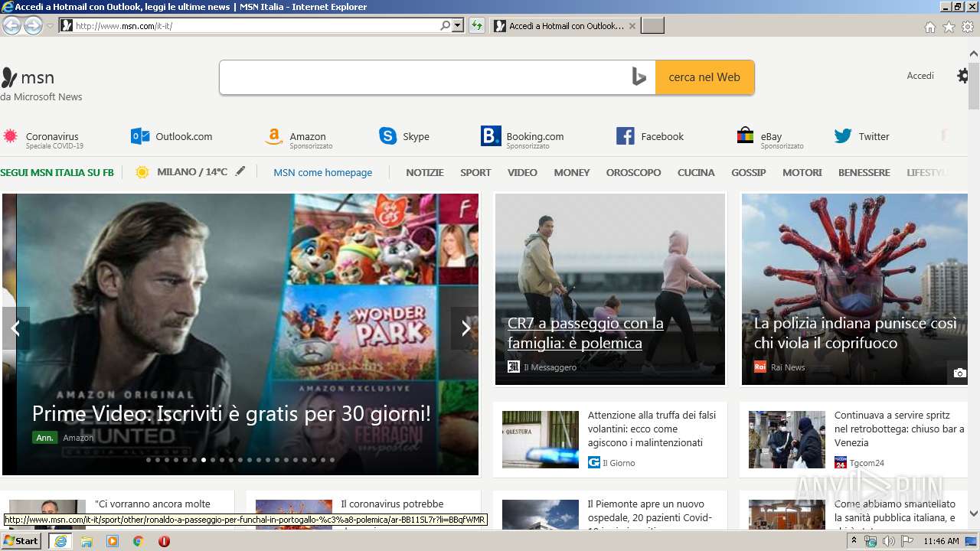Open the NOTIZIE menu section
The width and height of the screenshot is (980, 551).
tap(425, 173)
